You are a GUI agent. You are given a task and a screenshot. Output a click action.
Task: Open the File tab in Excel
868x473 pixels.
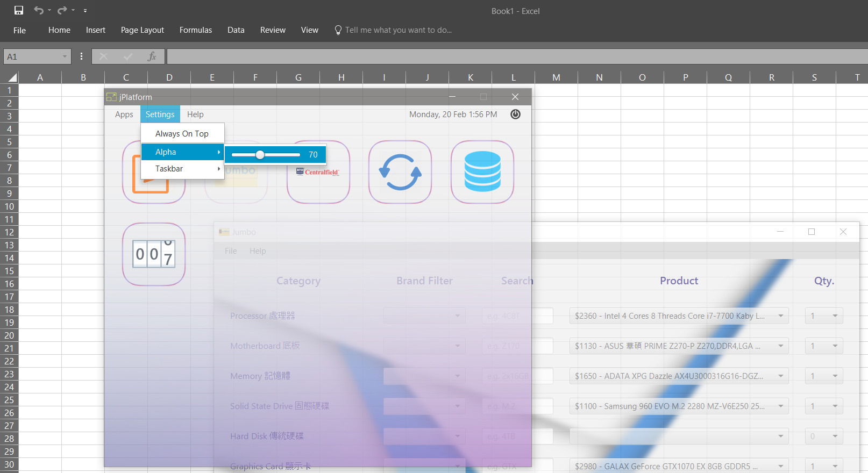19,30
